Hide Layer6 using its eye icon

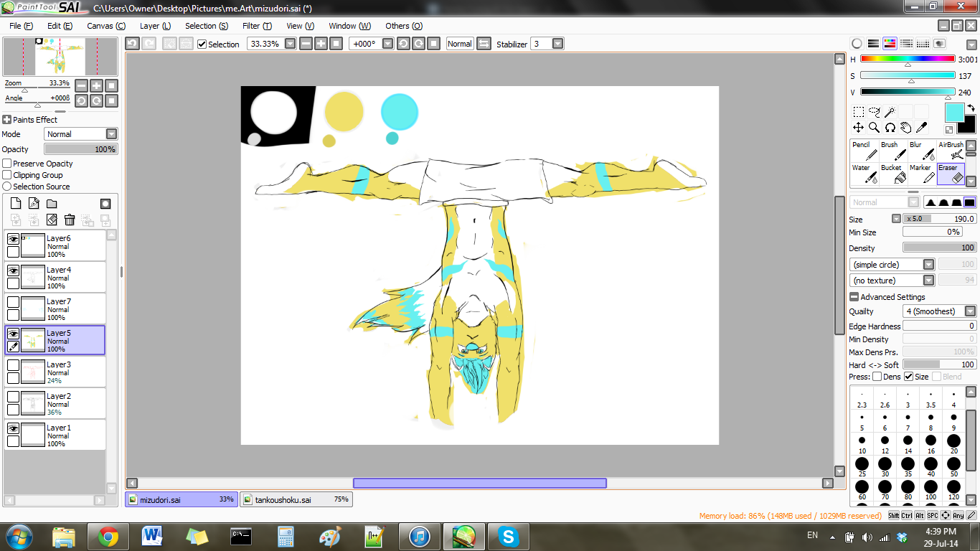13,239
